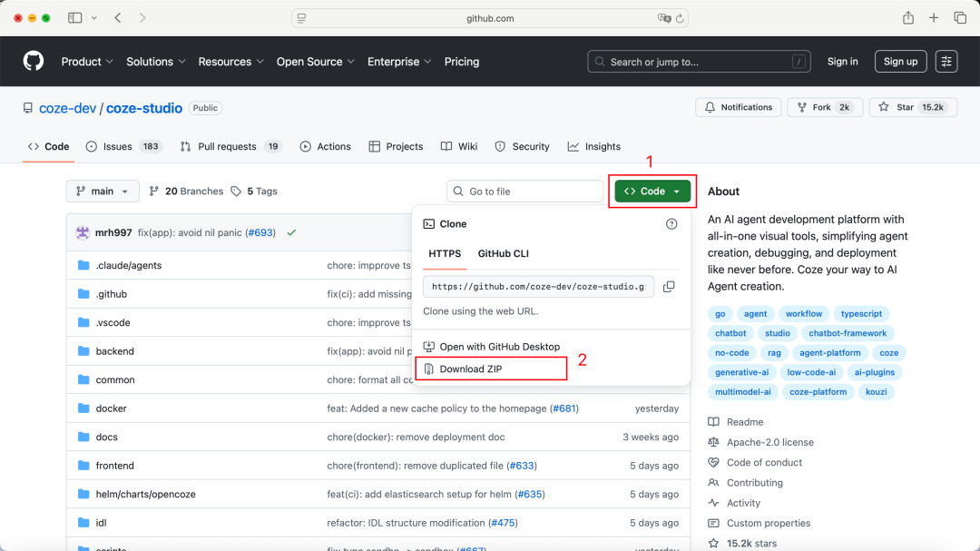Click the Go to file input
The height and width of the screenshot is (551, 980).
click(x=525, y=192)
